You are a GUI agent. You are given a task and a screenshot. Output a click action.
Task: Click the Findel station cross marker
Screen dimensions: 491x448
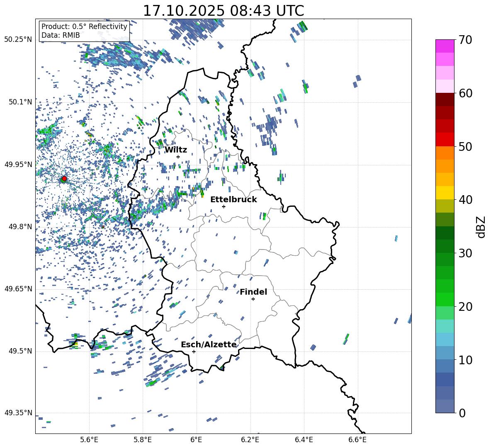click(253, 299)
